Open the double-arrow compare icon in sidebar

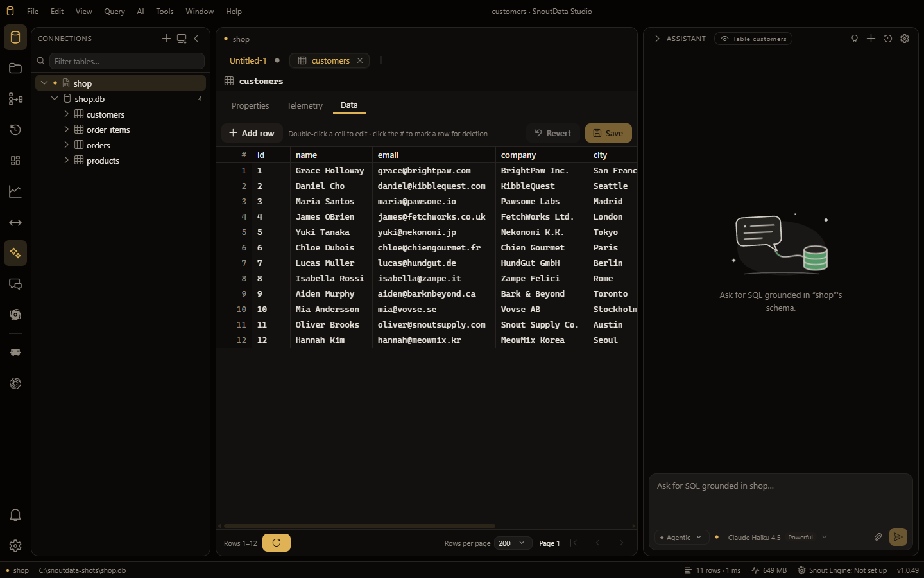tap(15, 222)
